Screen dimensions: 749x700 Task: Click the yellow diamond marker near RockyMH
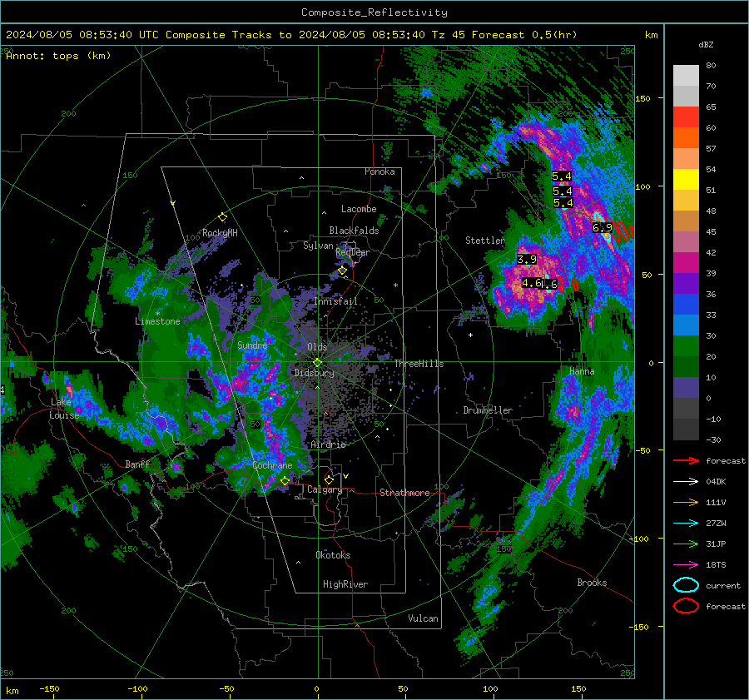[x=222, y=217]
